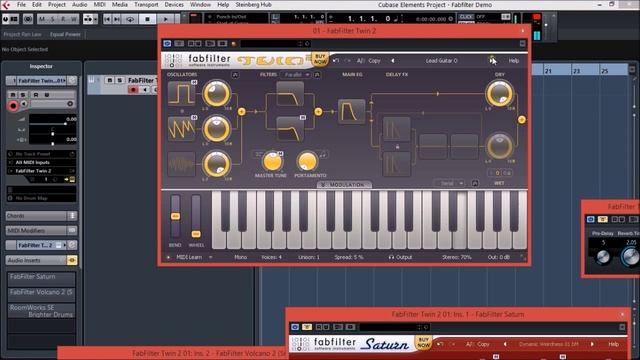This screenshot has height=360, width=640.
Task: Click the Cubase transport Stop button
Action: click(x=147, y=19)
